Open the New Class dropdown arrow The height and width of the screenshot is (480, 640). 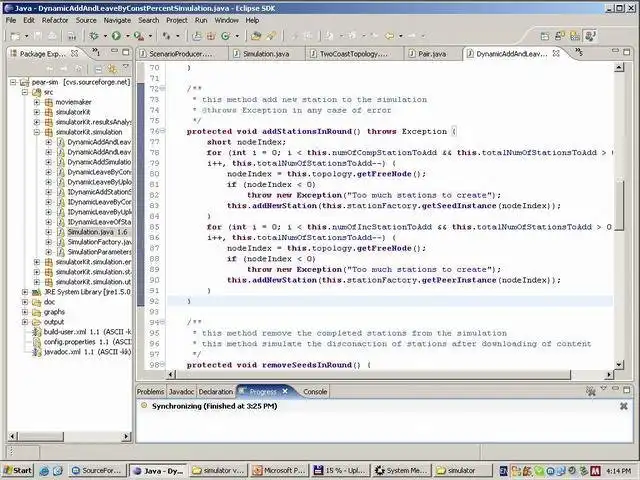coord(237,36)
